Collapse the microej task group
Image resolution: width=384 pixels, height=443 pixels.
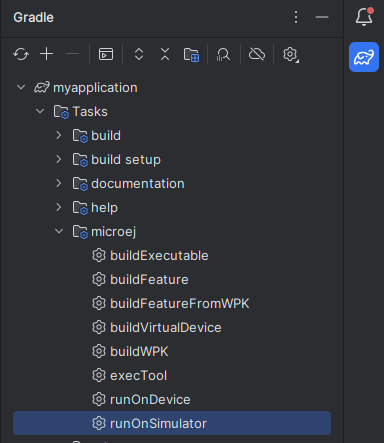tap(59, 231)
